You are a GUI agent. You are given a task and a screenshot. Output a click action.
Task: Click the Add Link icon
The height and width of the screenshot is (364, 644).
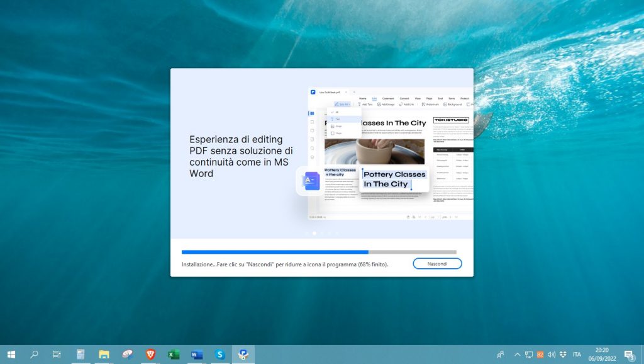click(x=408, y=104)
